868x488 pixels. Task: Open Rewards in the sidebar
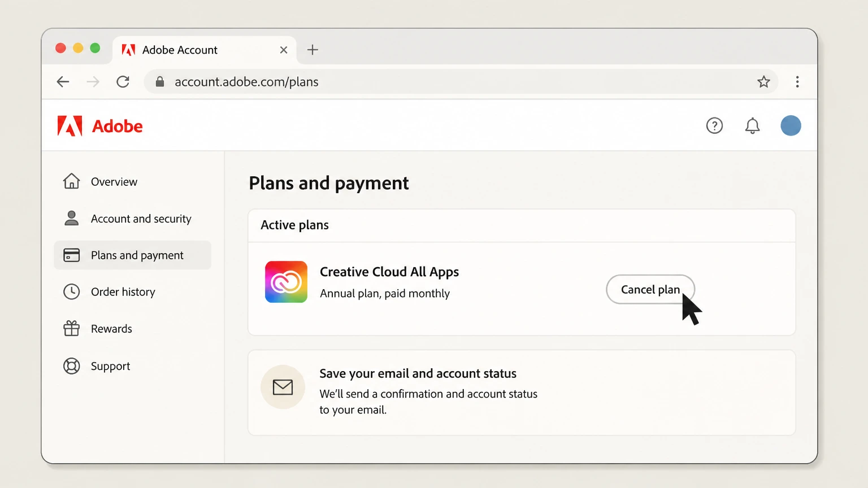coord(132,328)
